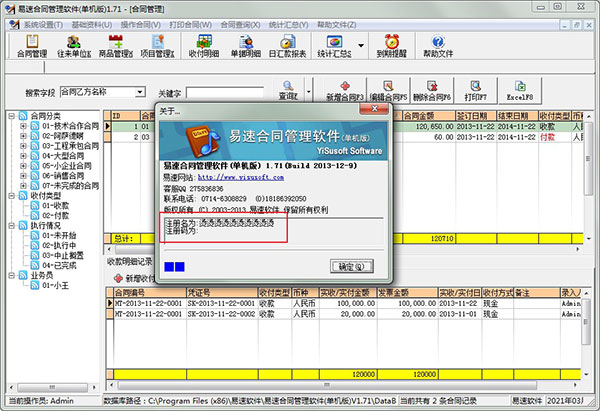Viewport: 600px width, 411px height.
Task: Click 删除合同F6 button
Action: tap(432, 91)
